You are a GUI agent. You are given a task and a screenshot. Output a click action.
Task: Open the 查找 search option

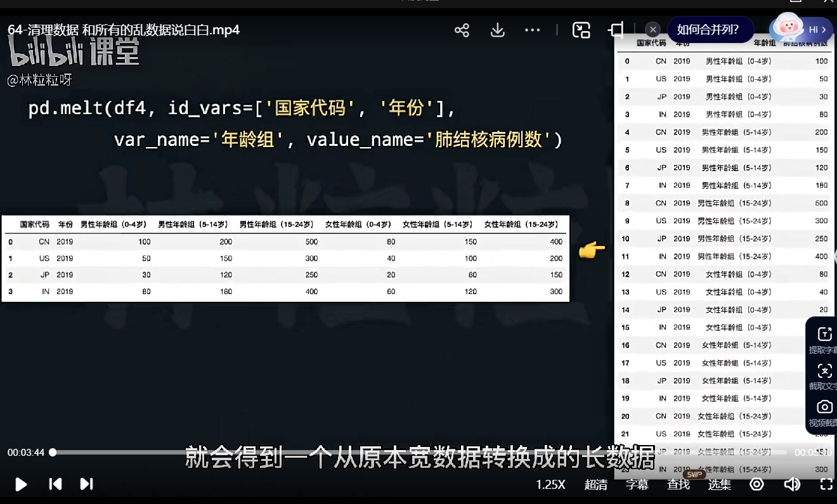click(x=678, y=484)
